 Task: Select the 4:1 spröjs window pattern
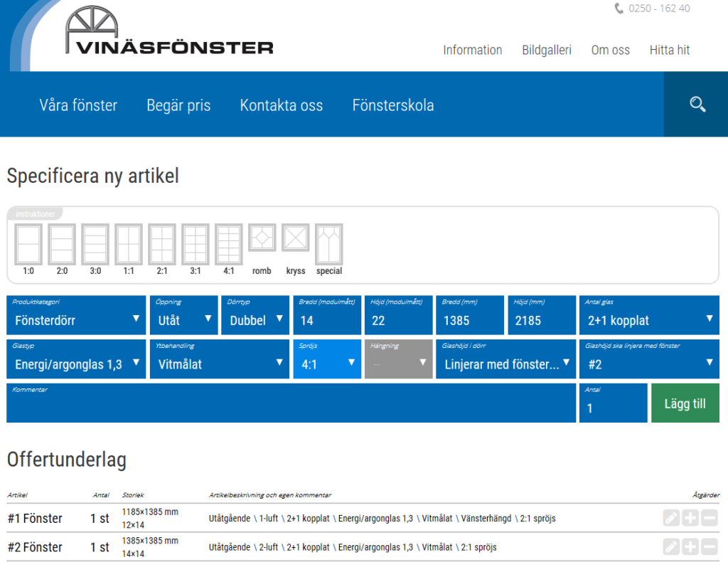[x=229, y=245]
